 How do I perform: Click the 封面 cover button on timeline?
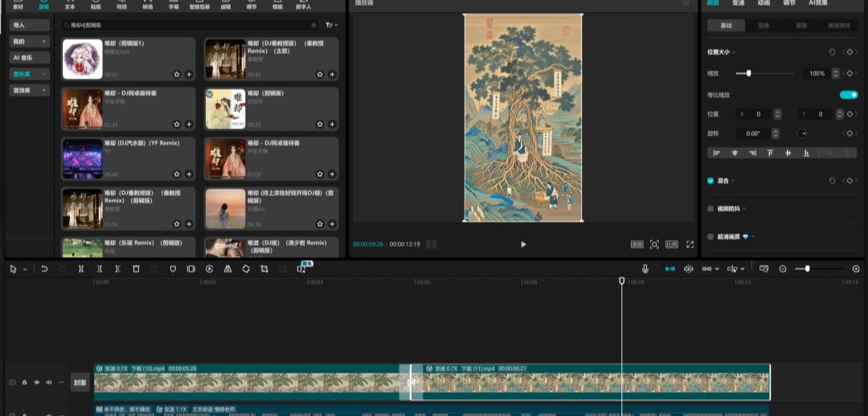(80, 383)
